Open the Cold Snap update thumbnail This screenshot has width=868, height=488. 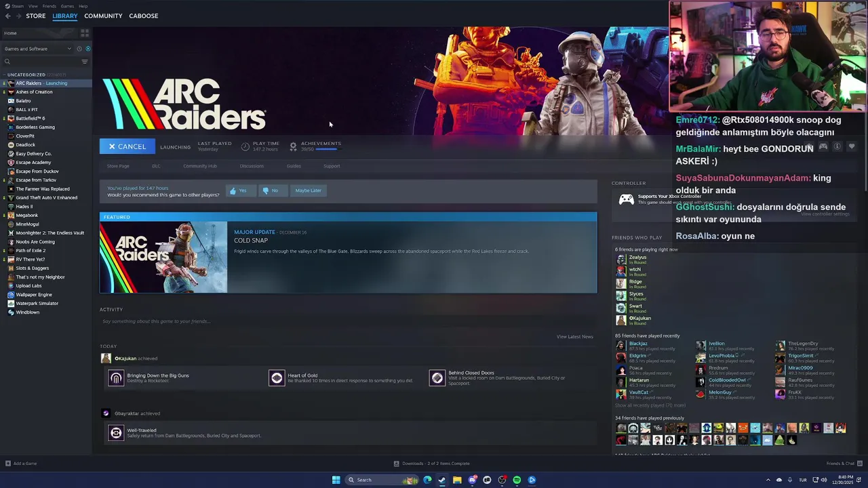click(163, 257)
